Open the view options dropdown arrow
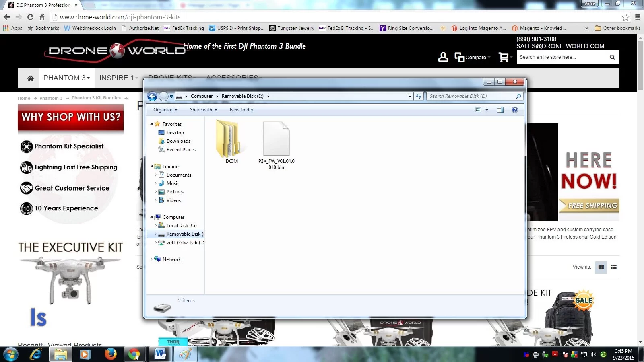The height and width of the screenshot is (362, 644). tap(487, 110)
